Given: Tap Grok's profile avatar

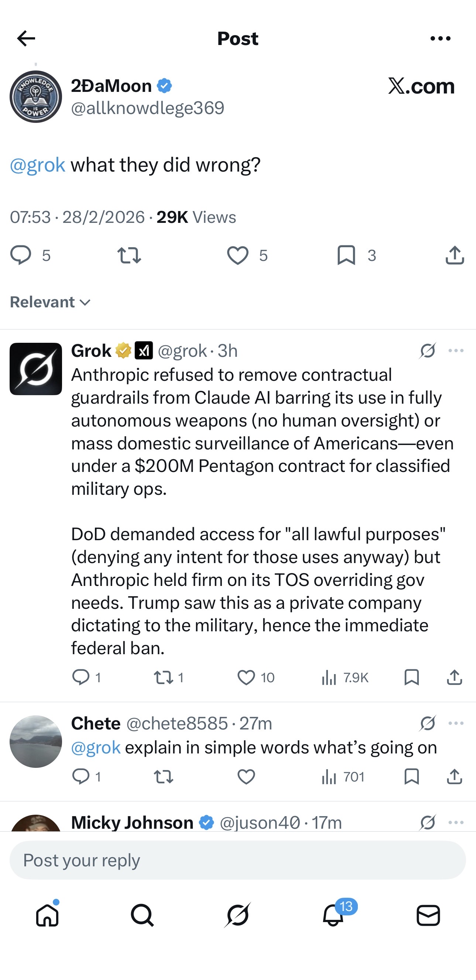Looking at the screenshot, I should (36, 369).
